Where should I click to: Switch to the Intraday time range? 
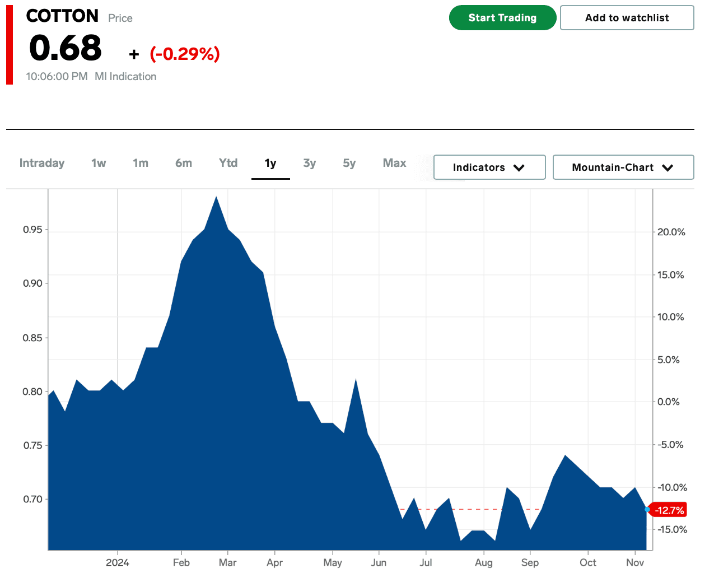point(42,163)
